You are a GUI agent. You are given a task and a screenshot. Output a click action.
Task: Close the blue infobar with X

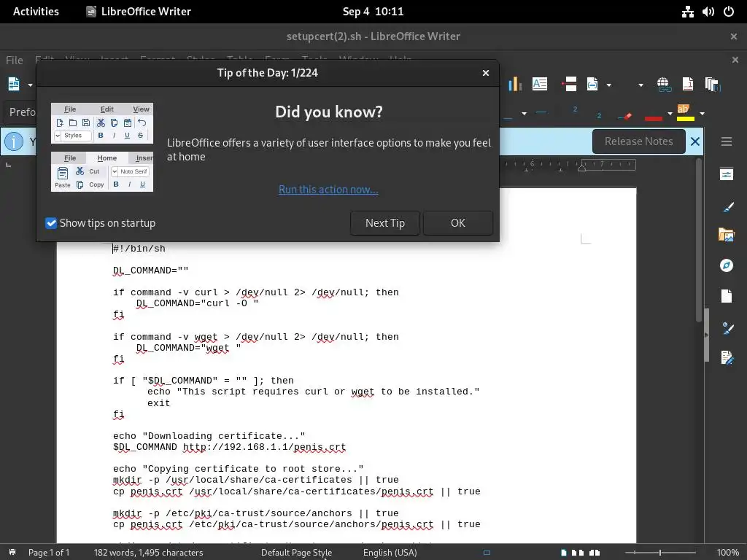tap(695, 141)
